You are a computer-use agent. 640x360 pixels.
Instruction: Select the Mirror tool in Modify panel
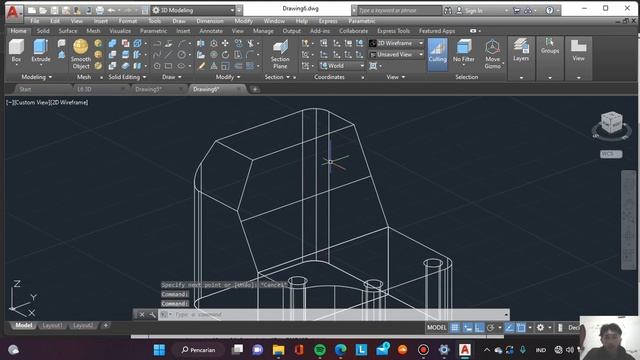(201, 44)
